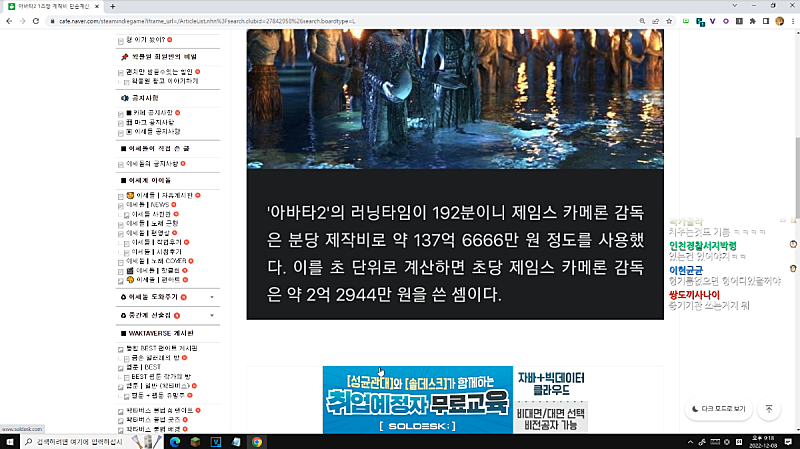
Task: Click the purple ring extension icon
Action: coord(726,21)
